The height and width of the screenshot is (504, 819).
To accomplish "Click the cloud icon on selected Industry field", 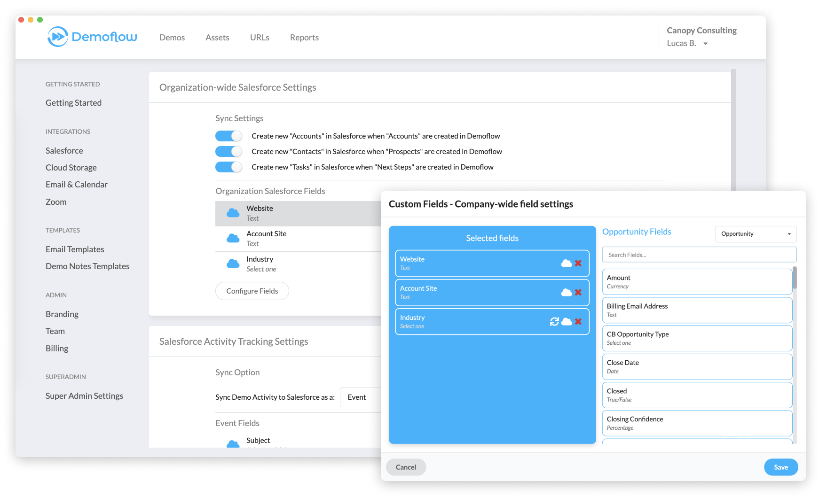I will pyautogui.click(x=567, y=321).
